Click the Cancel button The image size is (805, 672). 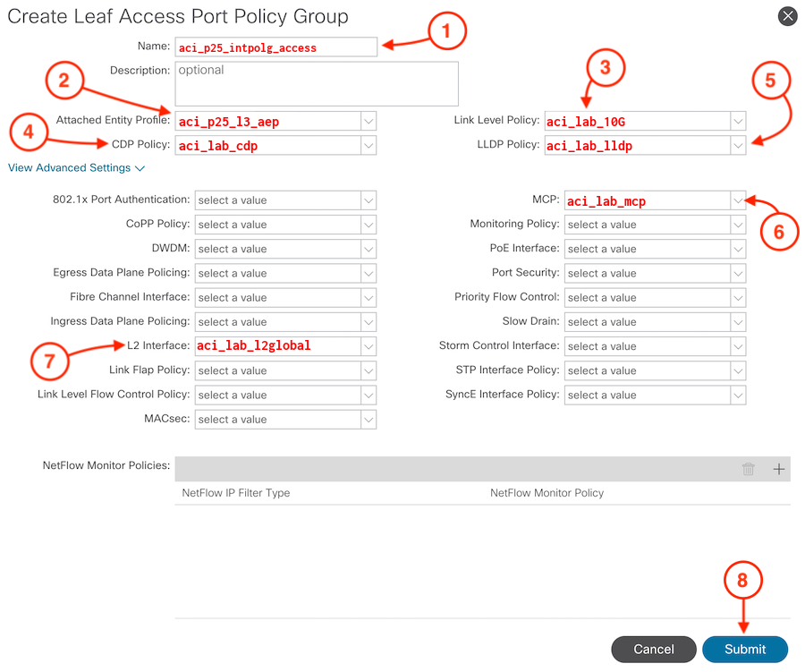653,649
